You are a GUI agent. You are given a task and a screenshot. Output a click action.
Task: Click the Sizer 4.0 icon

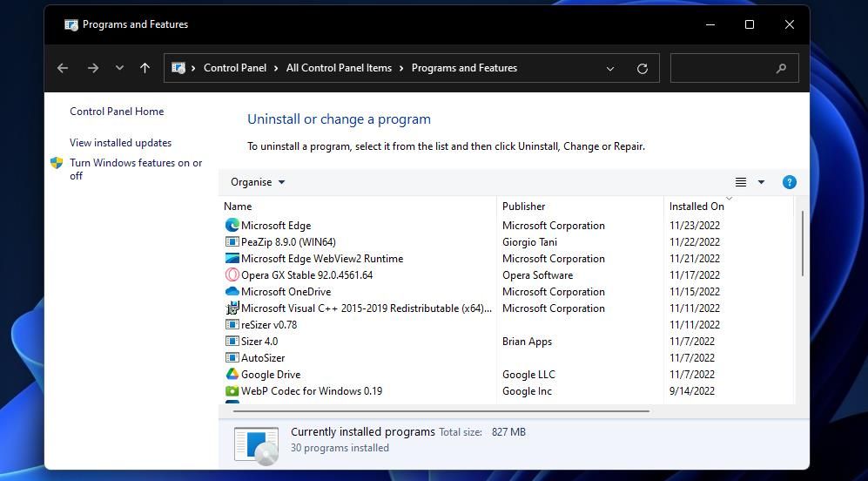click(x=232, y=342)
